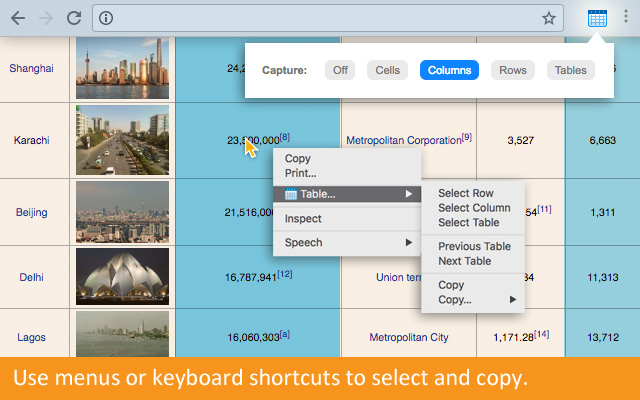Click the Delhi Lotus Temple thumbnail
This screenshot has width=640, height=400.
point(122,276)
